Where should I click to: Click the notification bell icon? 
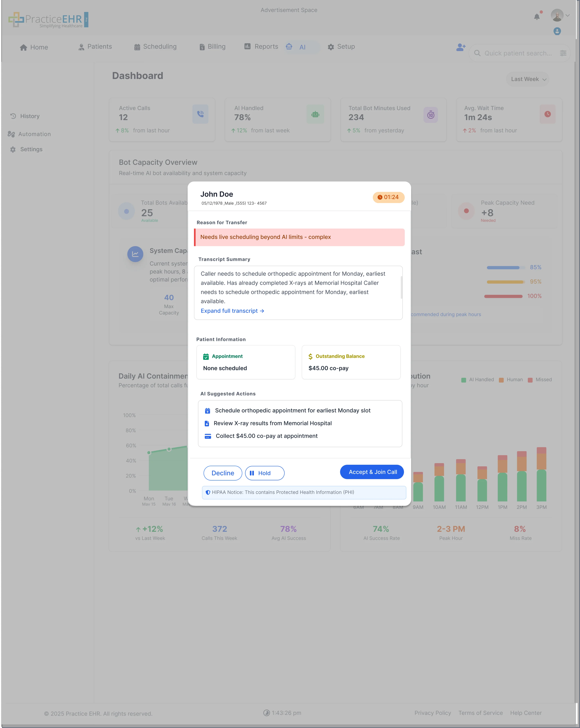coord(536,17)
